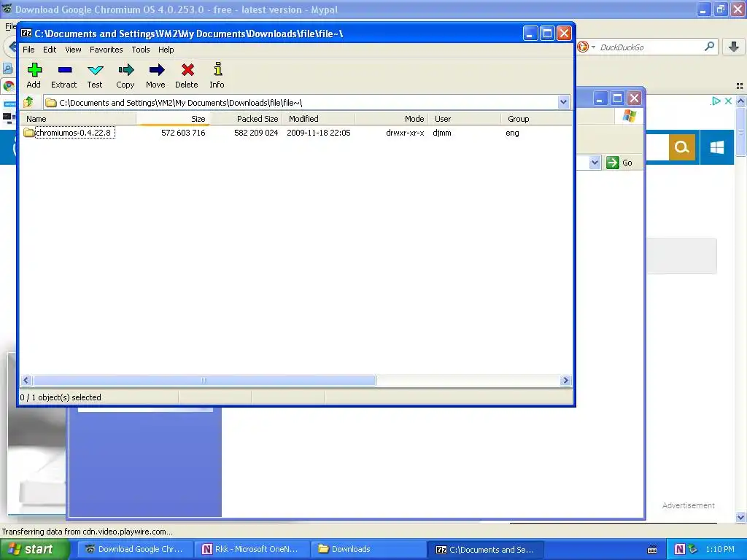Click the scroll right arrow in 7-Zip
The image size is (747, 560).
pyautogui.click(x=565, y=380)
